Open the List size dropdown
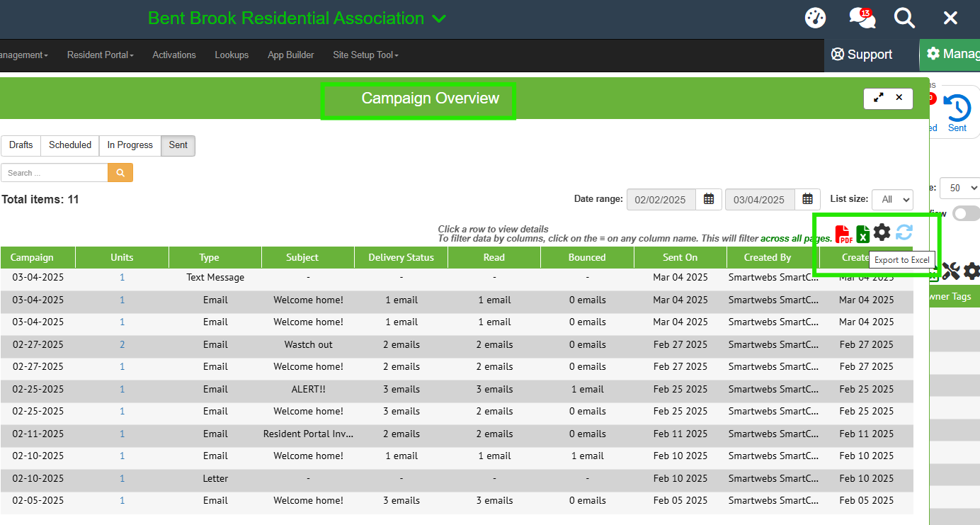 pyautogui.click(x=892, y=200)
